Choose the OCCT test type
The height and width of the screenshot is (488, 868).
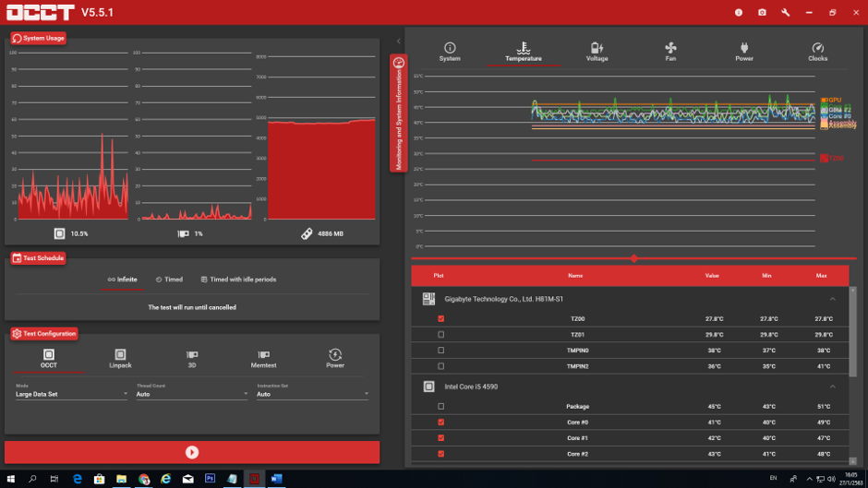(x=49, y=359)
